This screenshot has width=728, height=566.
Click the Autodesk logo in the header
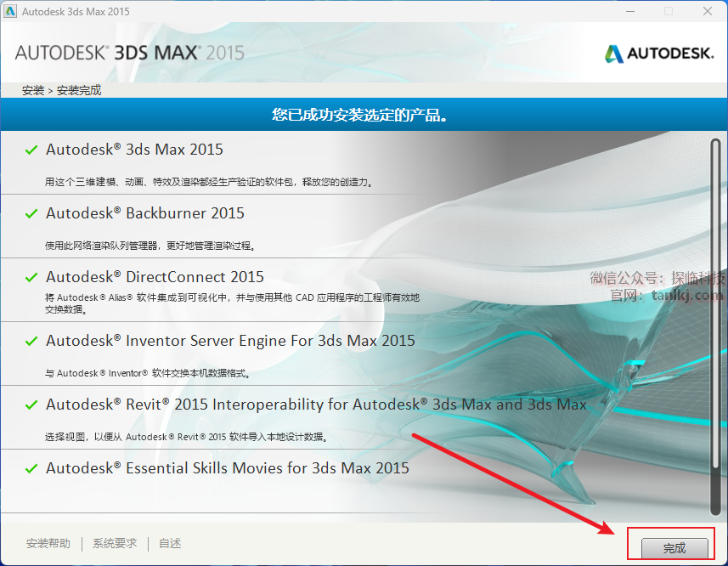pos(659,54)
